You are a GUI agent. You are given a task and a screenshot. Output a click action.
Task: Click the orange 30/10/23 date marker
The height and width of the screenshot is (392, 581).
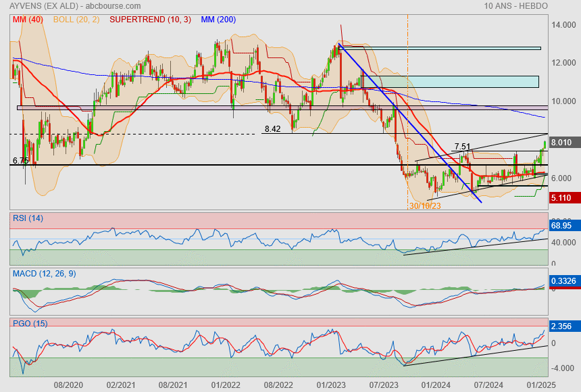[x=425, y=205]
